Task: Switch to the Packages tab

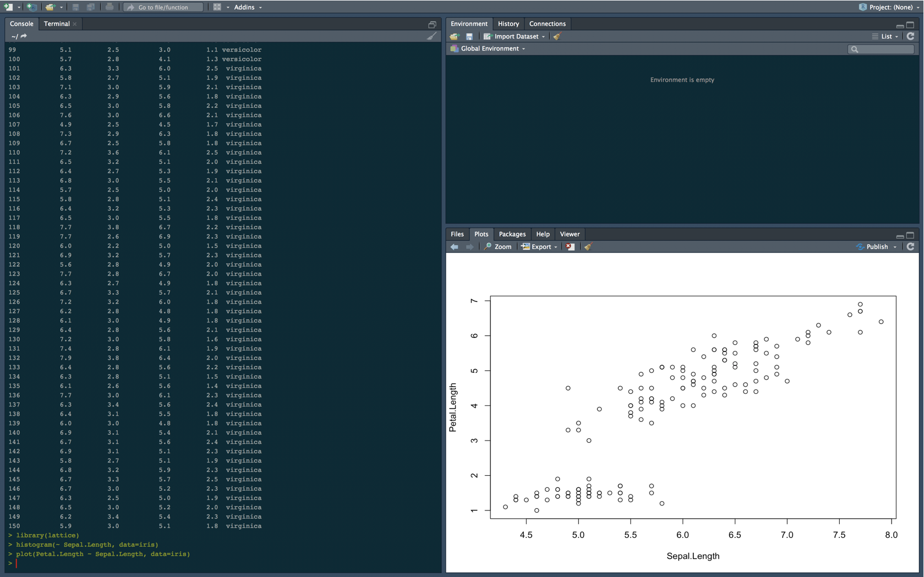Action: point(512,234)
